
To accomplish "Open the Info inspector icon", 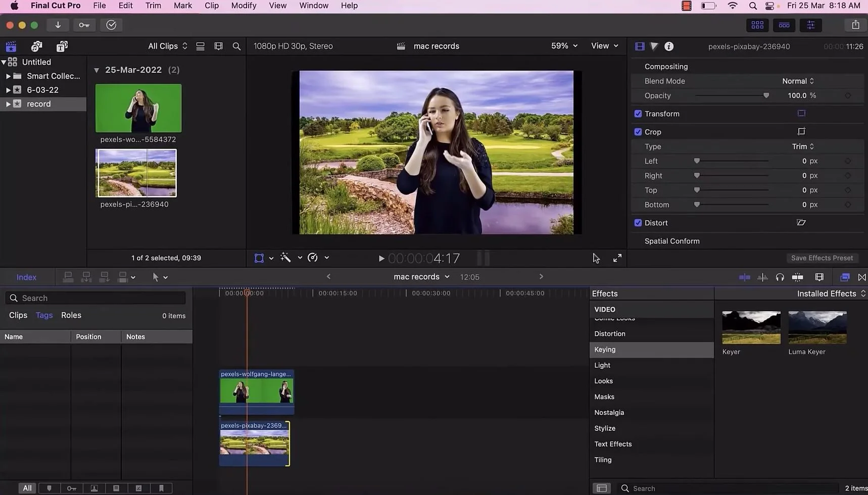I will coord(668,46).
